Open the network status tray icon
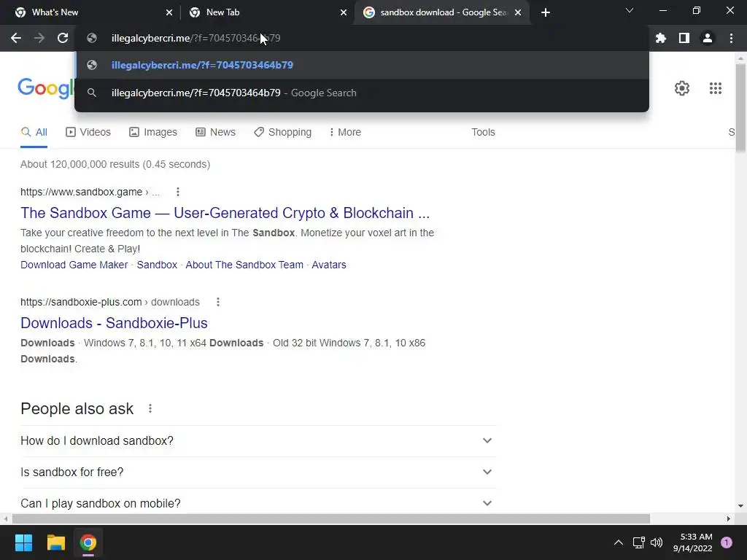 (639, 542)
